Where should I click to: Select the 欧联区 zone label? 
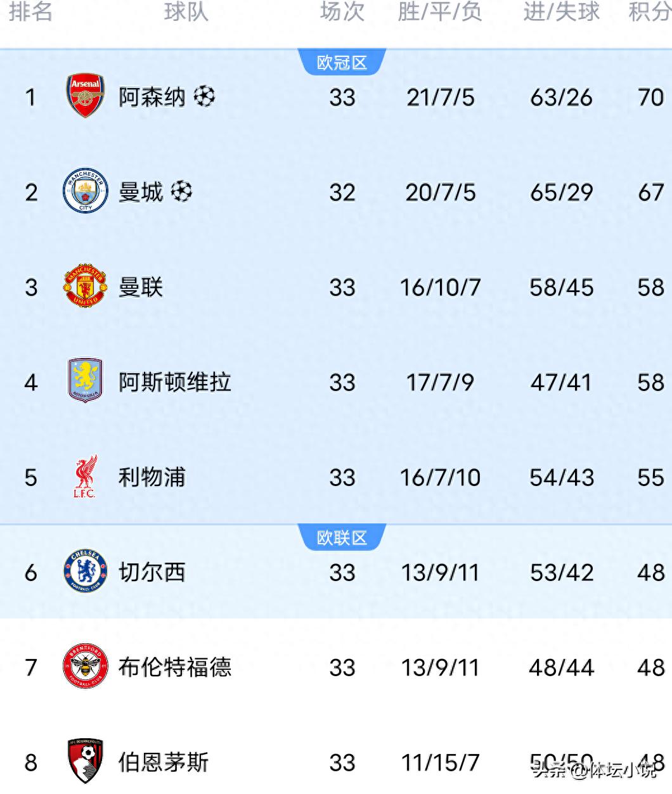click(x=342, y=538)
